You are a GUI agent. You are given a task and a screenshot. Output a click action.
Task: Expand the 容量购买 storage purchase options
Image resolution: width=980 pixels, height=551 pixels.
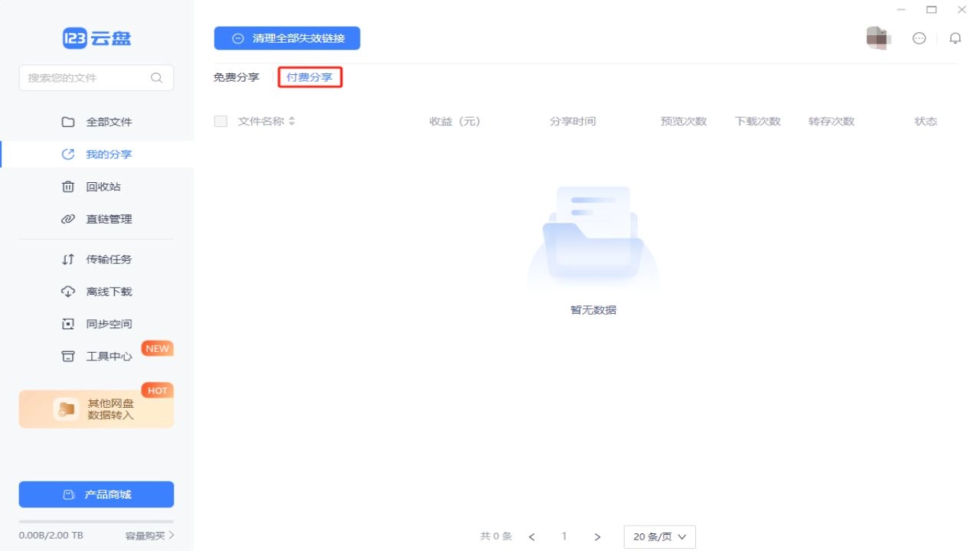(150, 536)
